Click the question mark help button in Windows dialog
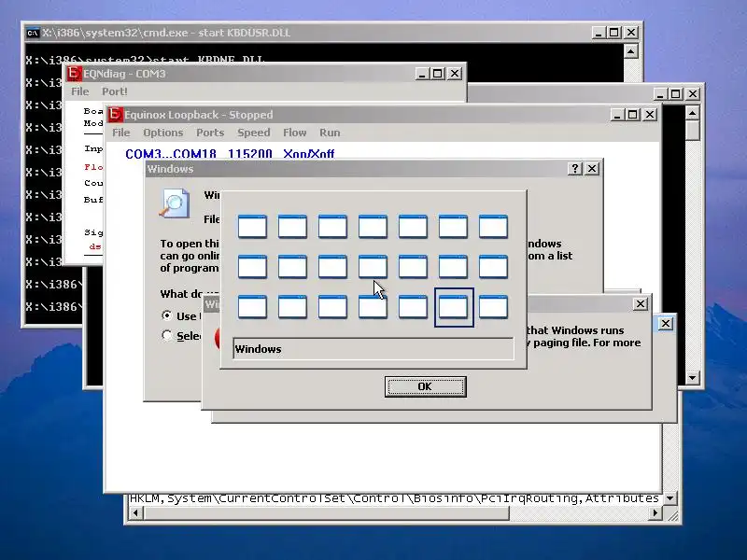Viewport: 747px width, 560px height. pyautogui.click(x=574, y=169)
